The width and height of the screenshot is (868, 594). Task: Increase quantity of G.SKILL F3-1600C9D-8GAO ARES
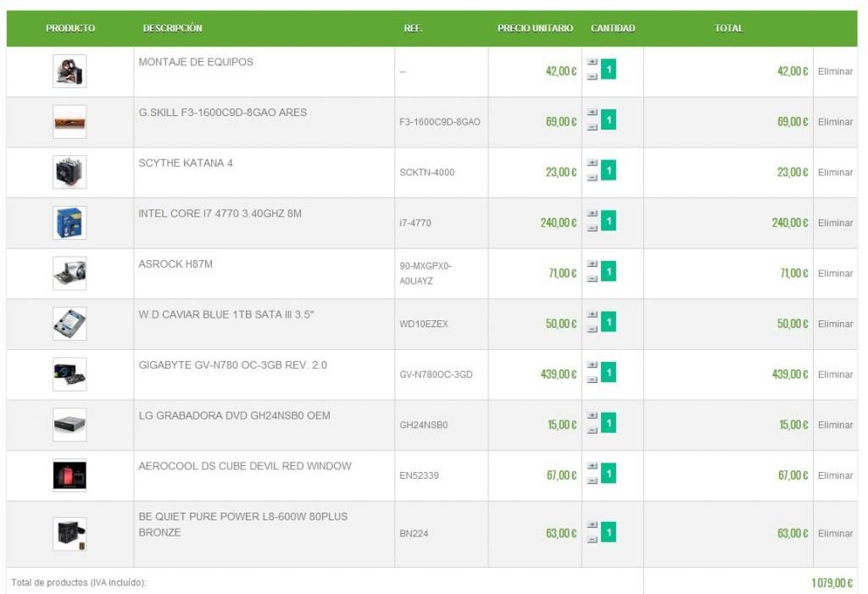593,113
